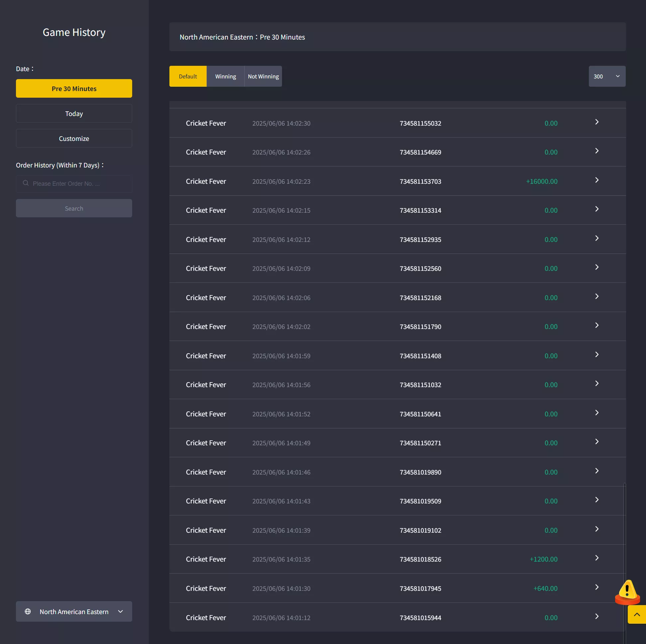
Task: Open details arrow for order 734581150641
Action: [x=597, y=413]
